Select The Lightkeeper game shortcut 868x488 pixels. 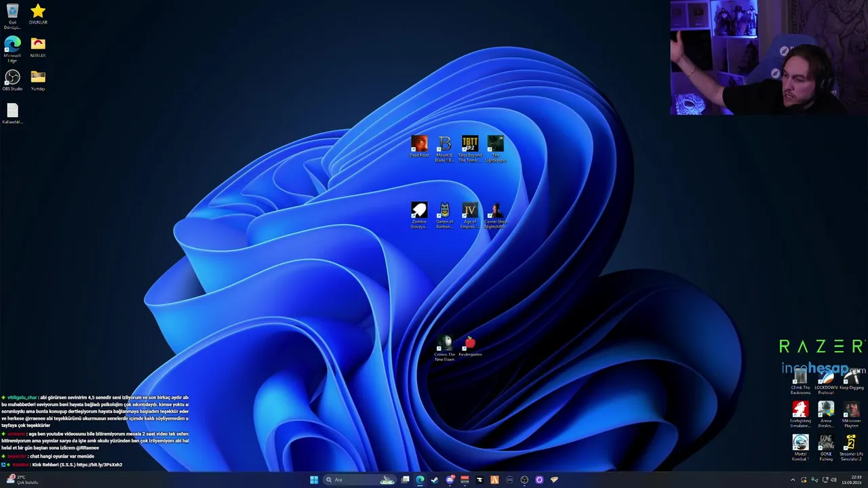495,148
